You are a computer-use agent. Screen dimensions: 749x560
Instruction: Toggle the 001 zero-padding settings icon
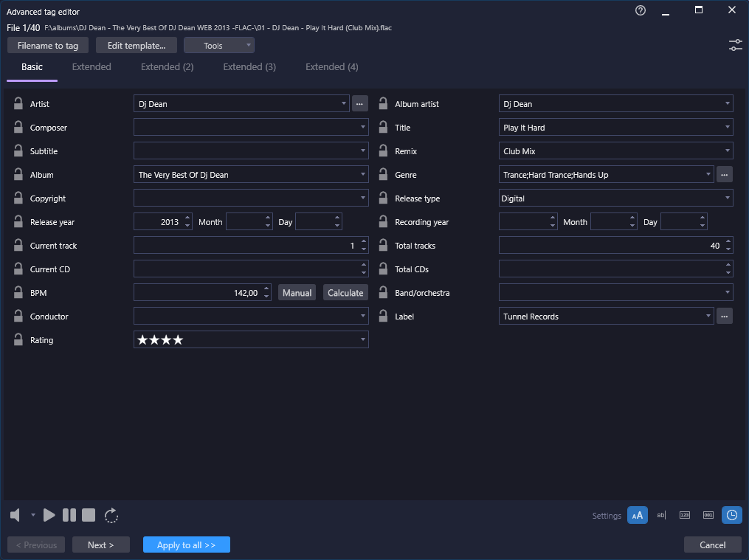pyautogui.click(x=708, y=515)
